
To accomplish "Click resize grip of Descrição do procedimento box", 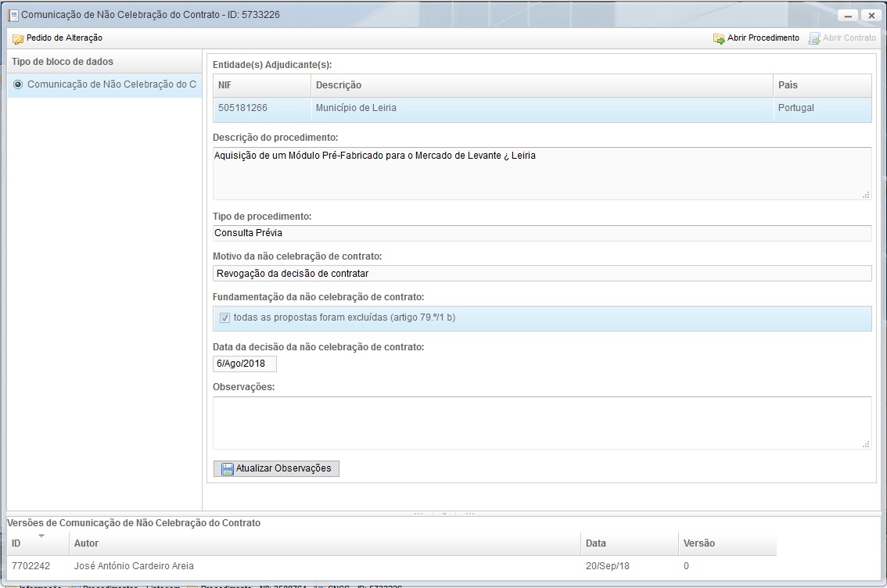I will coord(866,195).
